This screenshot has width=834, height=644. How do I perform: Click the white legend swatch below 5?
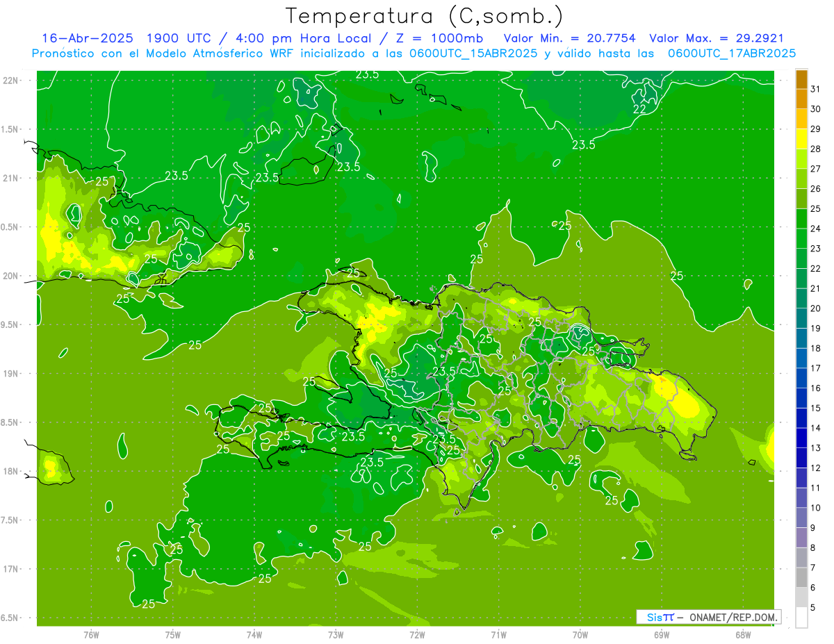(x=801, y=618)
